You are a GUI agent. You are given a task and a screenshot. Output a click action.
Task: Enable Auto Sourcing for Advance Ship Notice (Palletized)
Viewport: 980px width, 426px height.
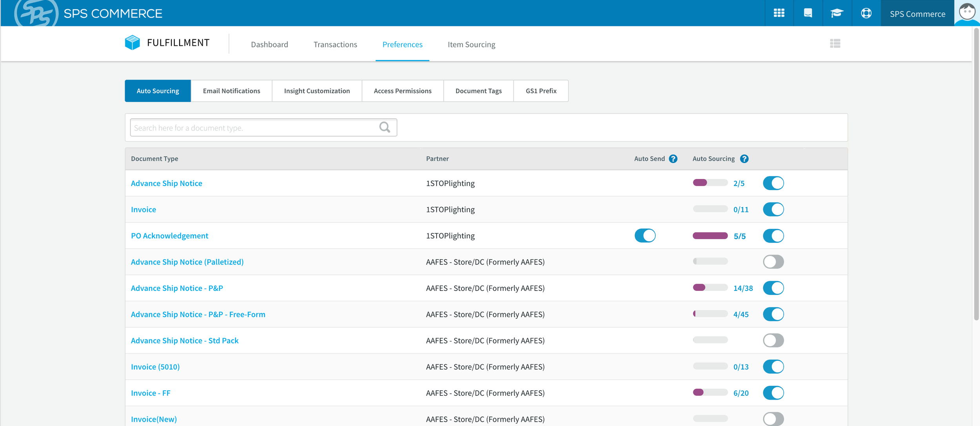[x=773, y=262]
